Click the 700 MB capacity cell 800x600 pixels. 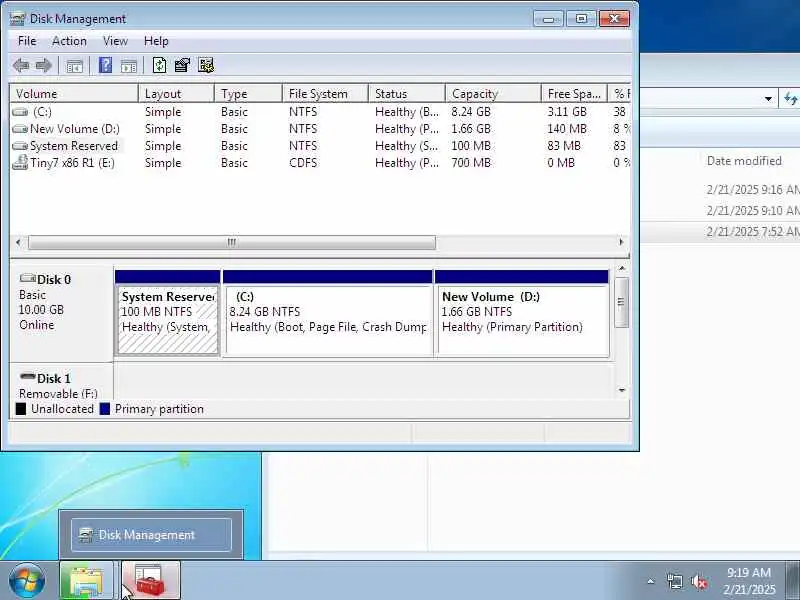471,163
